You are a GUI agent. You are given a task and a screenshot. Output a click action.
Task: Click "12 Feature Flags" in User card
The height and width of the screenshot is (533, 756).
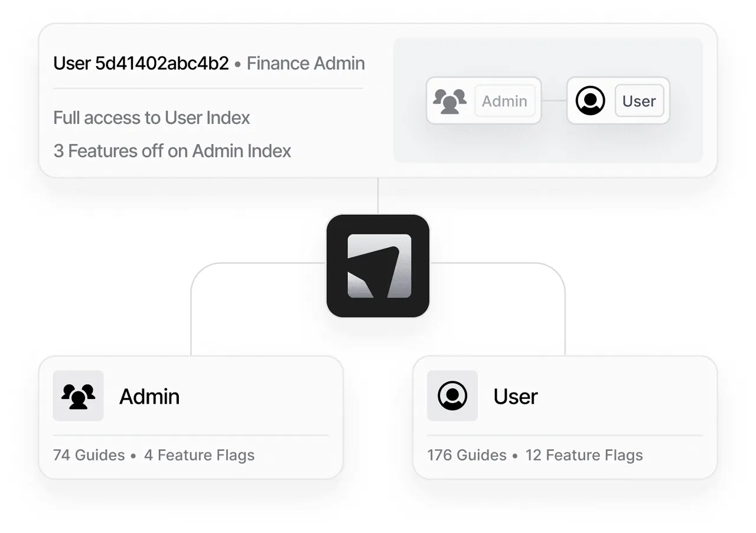tap(584, 455)
